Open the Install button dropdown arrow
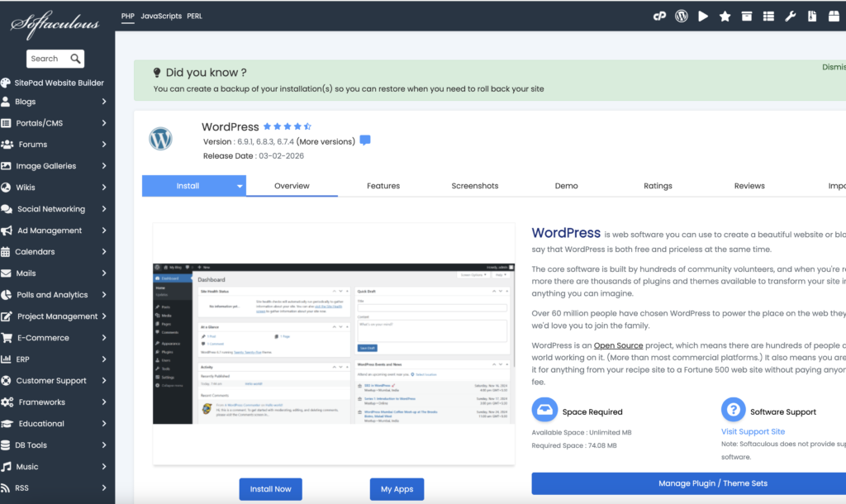 click(x=240, y=186)
